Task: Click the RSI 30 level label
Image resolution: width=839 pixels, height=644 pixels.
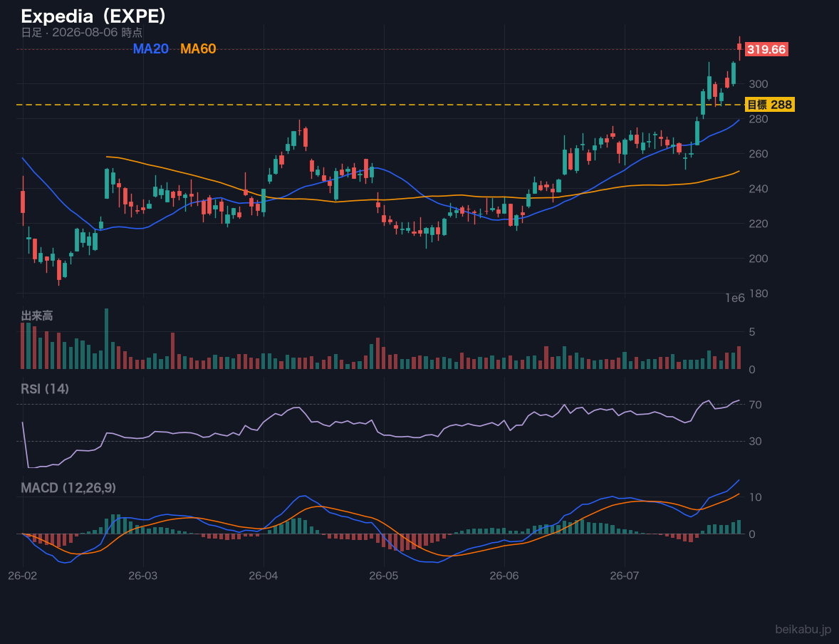Action: pos(755,441)
